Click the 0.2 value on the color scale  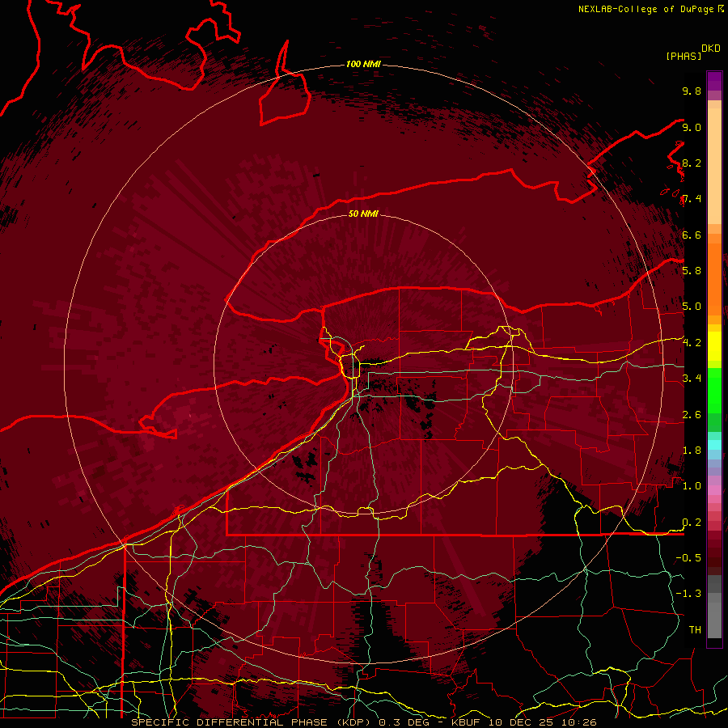[x=692, y=523]
